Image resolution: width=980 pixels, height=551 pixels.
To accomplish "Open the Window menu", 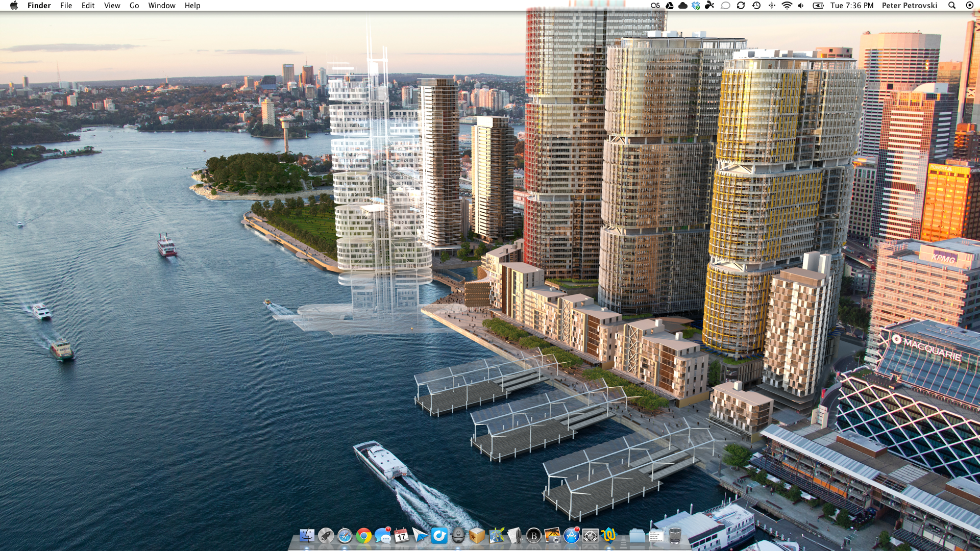I will point(162,6).
